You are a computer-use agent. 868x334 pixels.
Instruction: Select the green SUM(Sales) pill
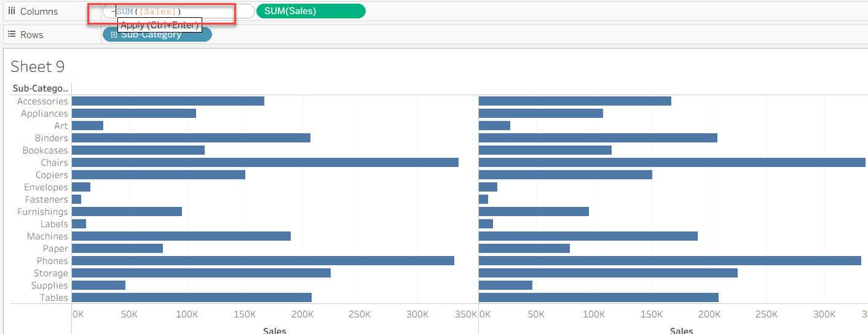click(x=310, y=11)
